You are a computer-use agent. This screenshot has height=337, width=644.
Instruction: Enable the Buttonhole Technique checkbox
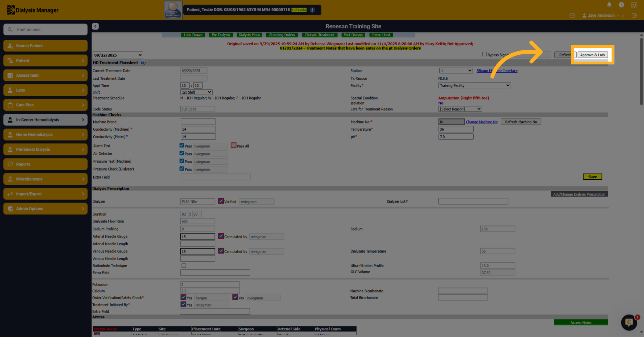pyautogui.click(x=184, y=266)
